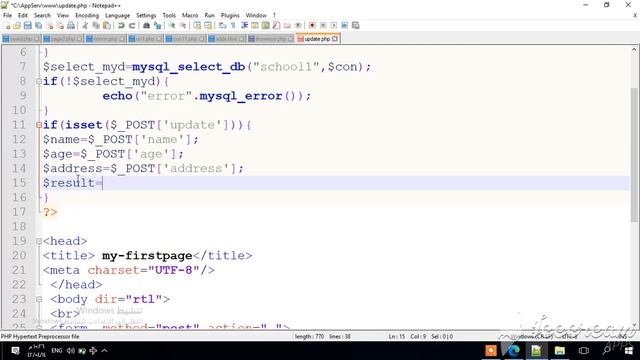Click the New file toolbar icon
The height and width of the screenshot is (360, 640).
[x=7, y=25]
